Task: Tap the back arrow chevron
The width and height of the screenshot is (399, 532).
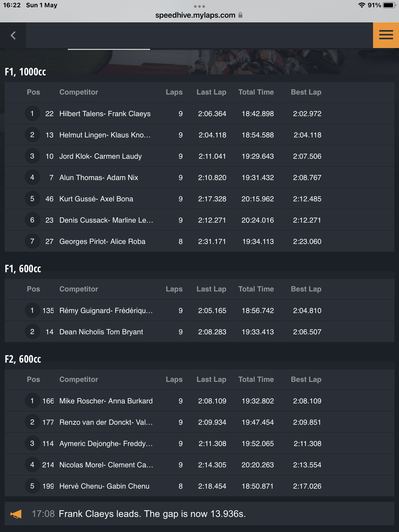Action: coord(13,35)
